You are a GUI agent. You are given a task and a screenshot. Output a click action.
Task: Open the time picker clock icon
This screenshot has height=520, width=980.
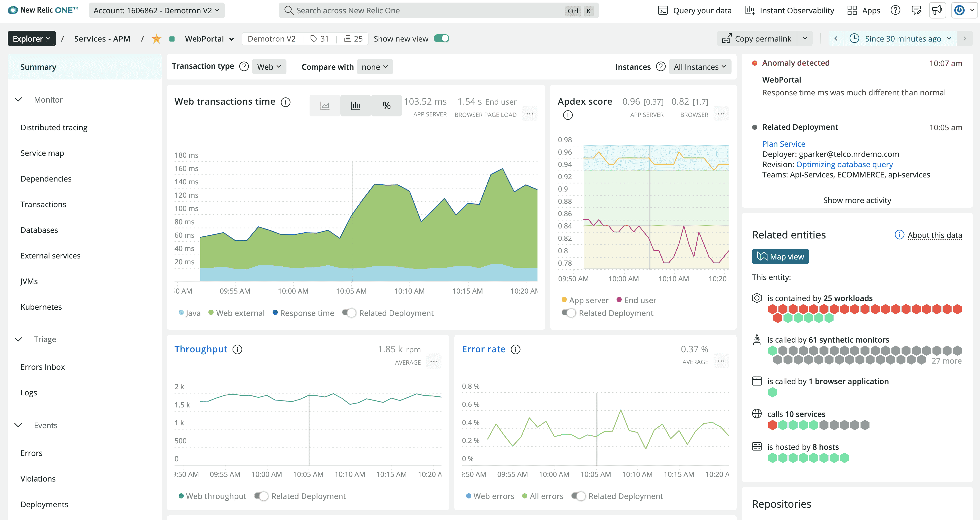(854, 38)
